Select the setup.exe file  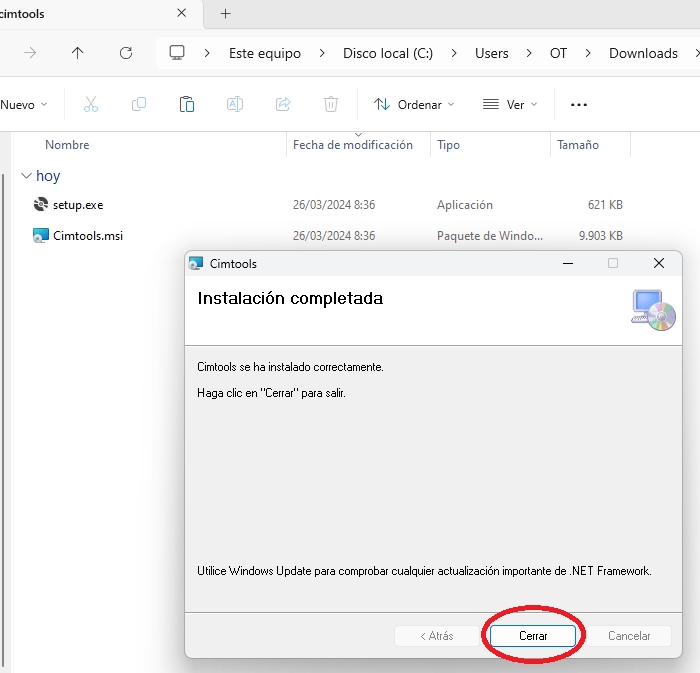coord(78,205)
